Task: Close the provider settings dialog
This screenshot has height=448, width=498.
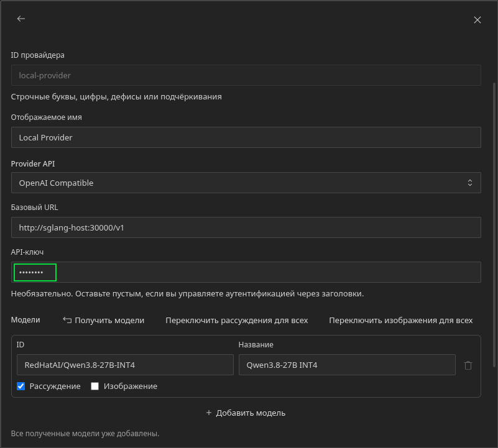Action: point(477,20)
